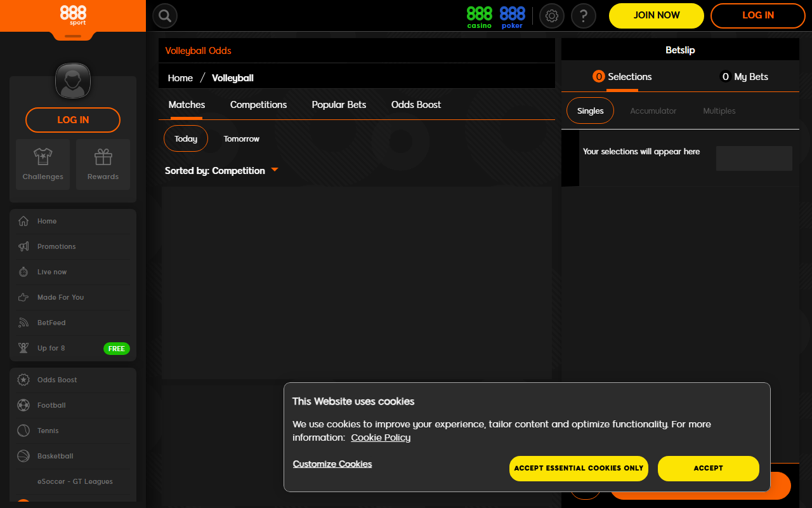Viewport: 812px width, 508px height.
Task: Switch to the Odds Boost tab
Action: (x=416, y=105)
